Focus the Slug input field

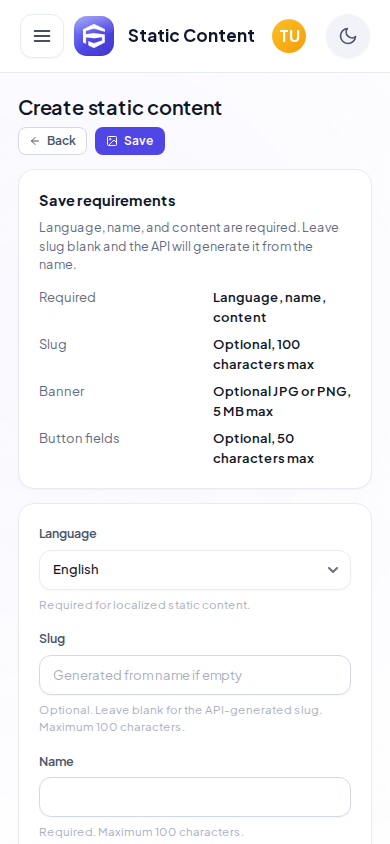pyautogui.click(x=195, y=675)
